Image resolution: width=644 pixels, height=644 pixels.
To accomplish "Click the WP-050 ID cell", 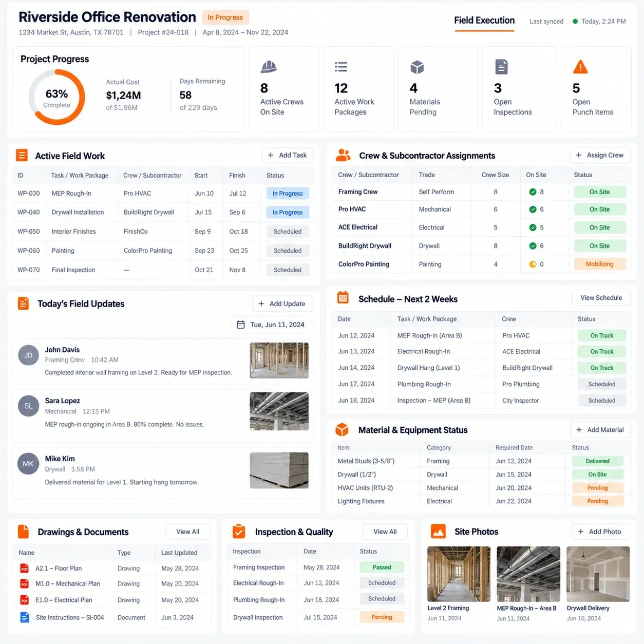I will point(29,232).
